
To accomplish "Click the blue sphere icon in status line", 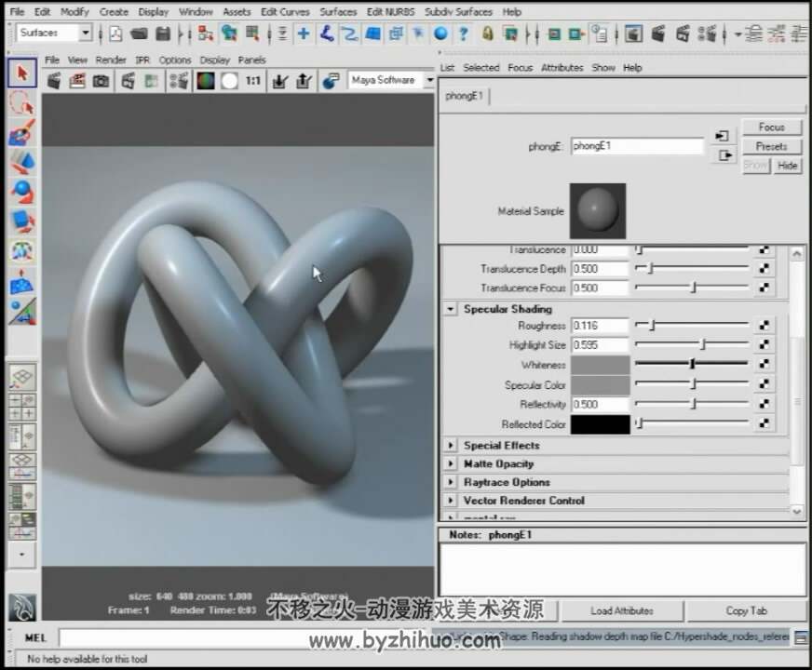I will (x=440, y=34).
